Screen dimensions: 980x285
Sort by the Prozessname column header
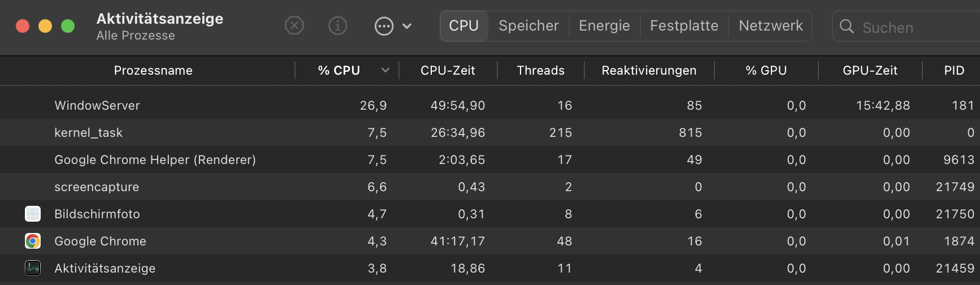153,70
